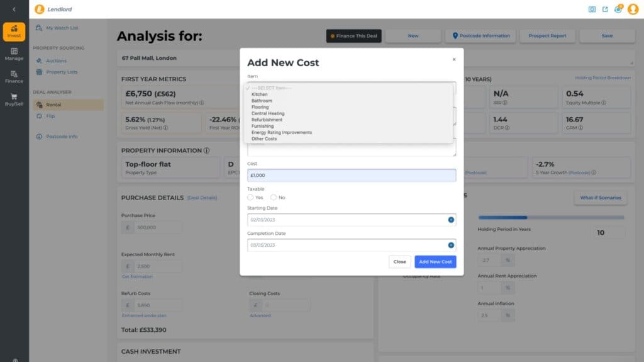Viewport: 644px width, 362px height.
Task: Select Other Costs option
Action: 264,139
